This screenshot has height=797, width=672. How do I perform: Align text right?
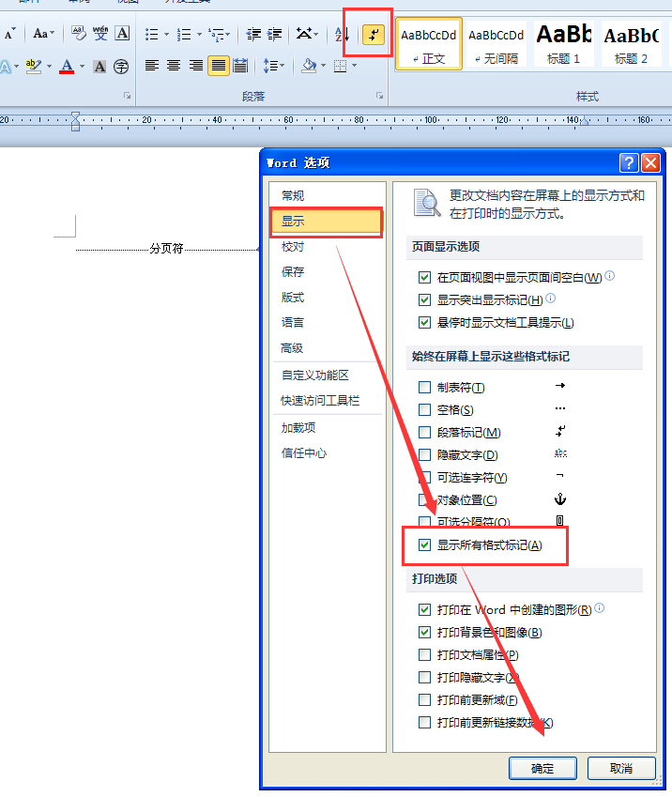[196, 66]
